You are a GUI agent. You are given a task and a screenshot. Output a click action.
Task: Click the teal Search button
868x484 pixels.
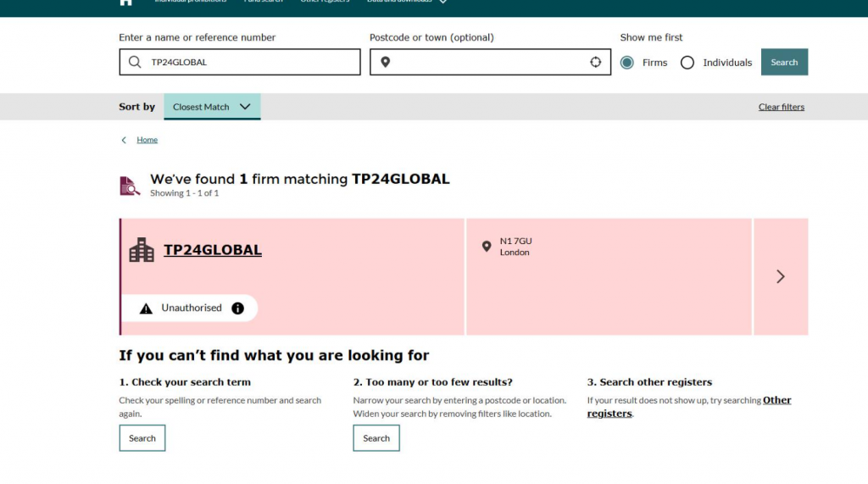(x=784, y=62)
